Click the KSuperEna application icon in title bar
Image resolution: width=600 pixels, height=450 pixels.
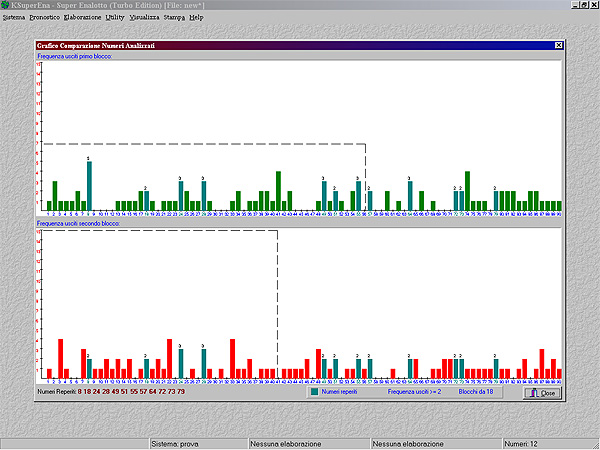(x=5, y=5)
